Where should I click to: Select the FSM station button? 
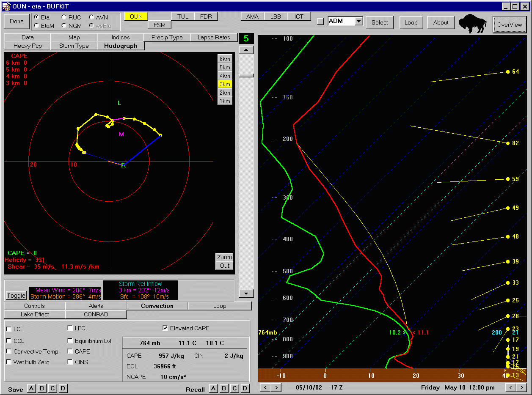(160, 25)
